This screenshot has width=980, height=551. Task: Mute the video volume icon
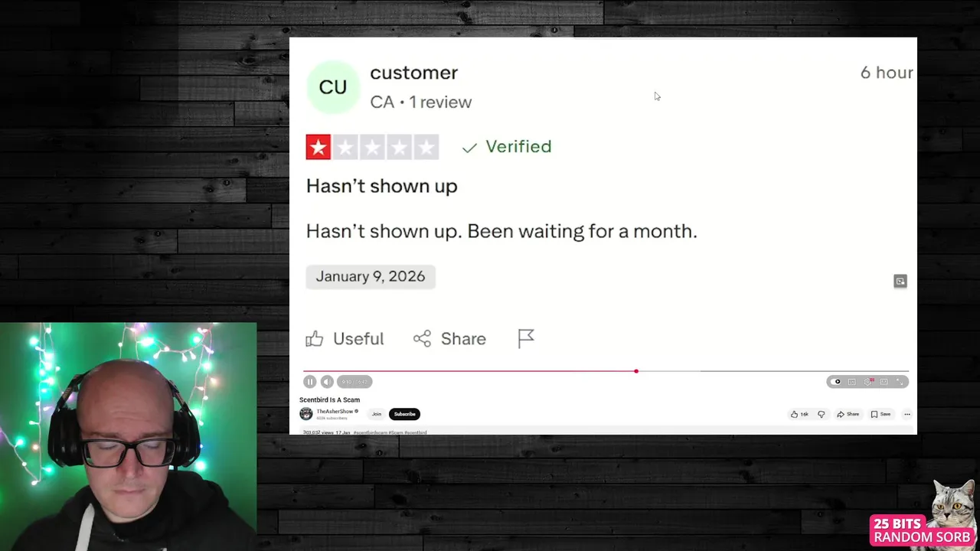tap(327, 382)
